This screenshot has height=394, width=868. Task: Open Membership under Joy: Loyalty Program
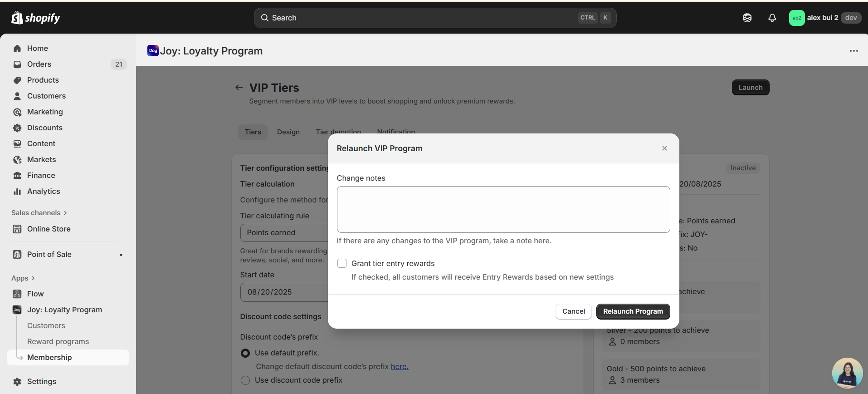[x=49, y=357]
